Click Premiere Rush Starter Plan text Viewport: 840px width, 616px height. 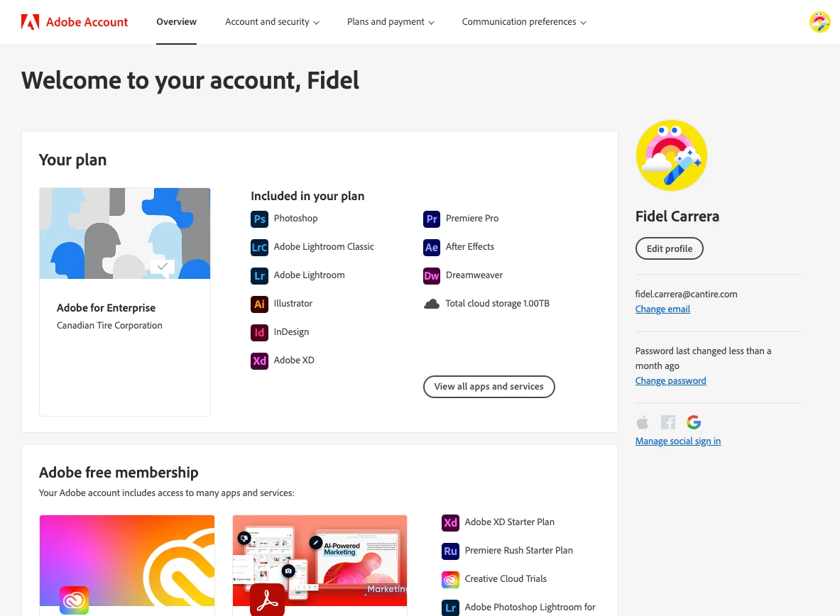(518, 551)
